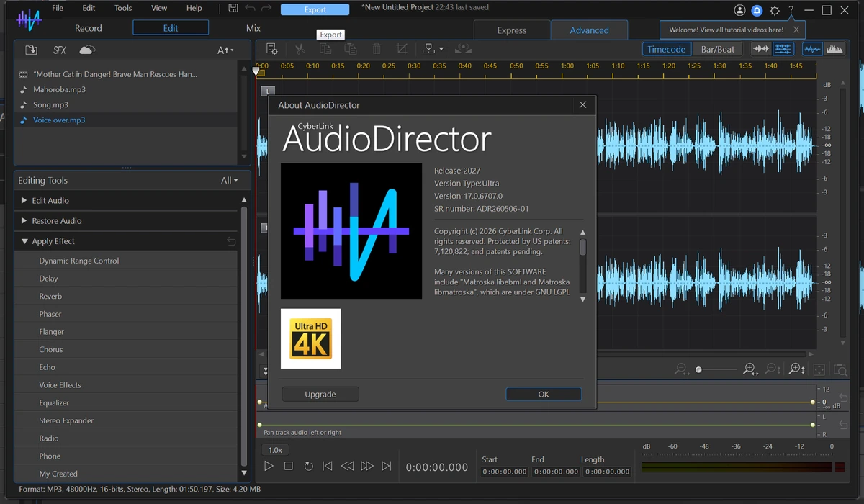864x504 pixels.
Task: Open the SFX sound effects download
Action: (x=59, y=50)
